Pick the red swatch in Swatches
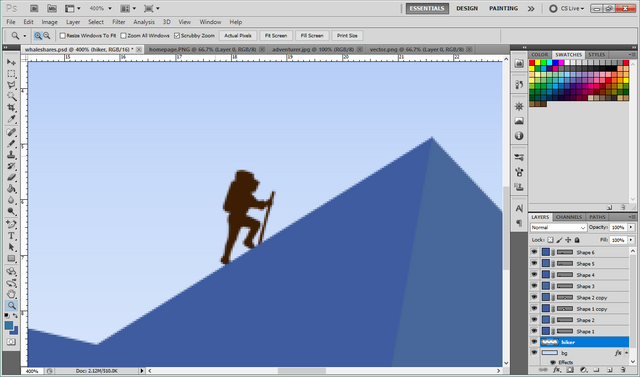Image resolution: width=640 pixels, height=377 pixels. tap(532, 63)
